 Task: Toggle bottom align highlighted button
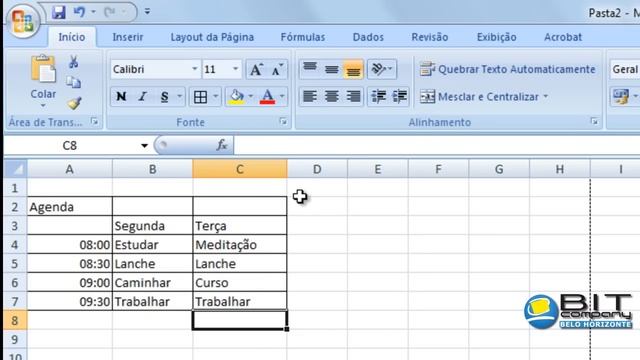(x=353, y=69)
